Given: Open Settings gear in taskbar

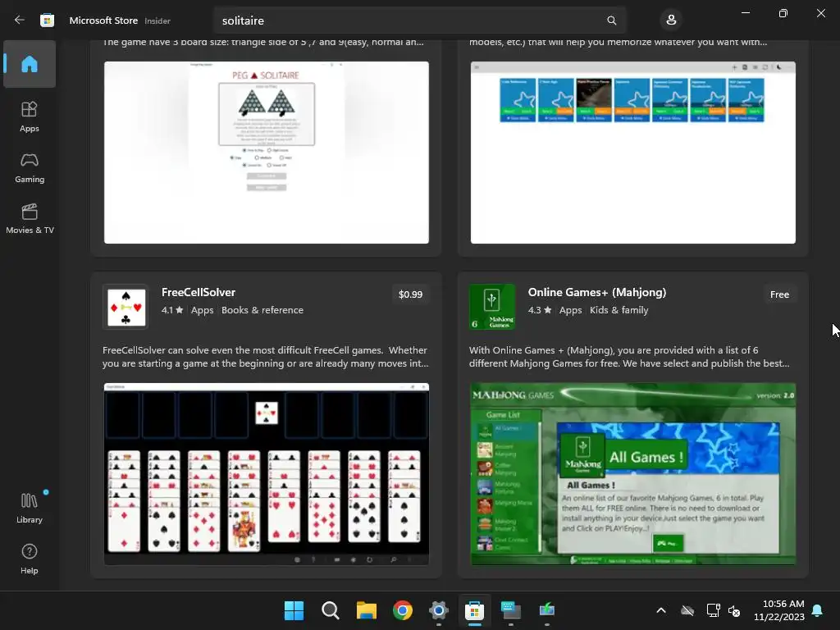Looking at the screenshot, I should click(x=438, y=610).
